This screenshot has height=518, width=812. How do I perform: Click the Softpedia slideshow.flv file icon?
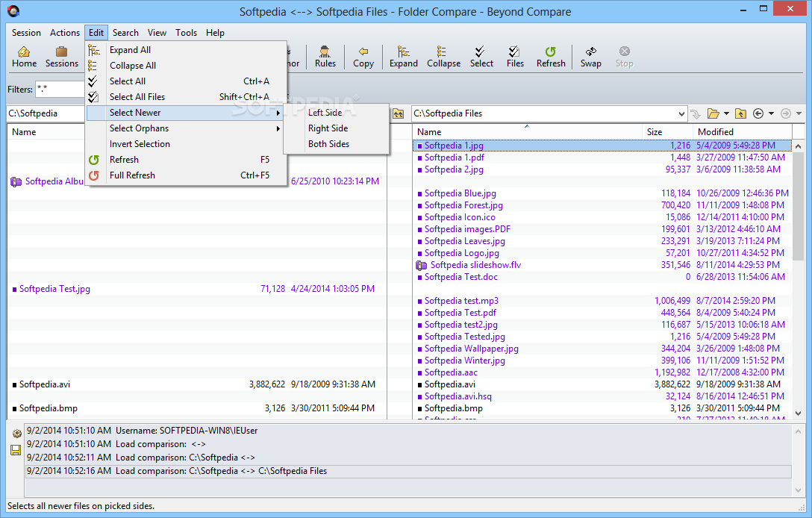pyautogui.click(x=422, y=265)
